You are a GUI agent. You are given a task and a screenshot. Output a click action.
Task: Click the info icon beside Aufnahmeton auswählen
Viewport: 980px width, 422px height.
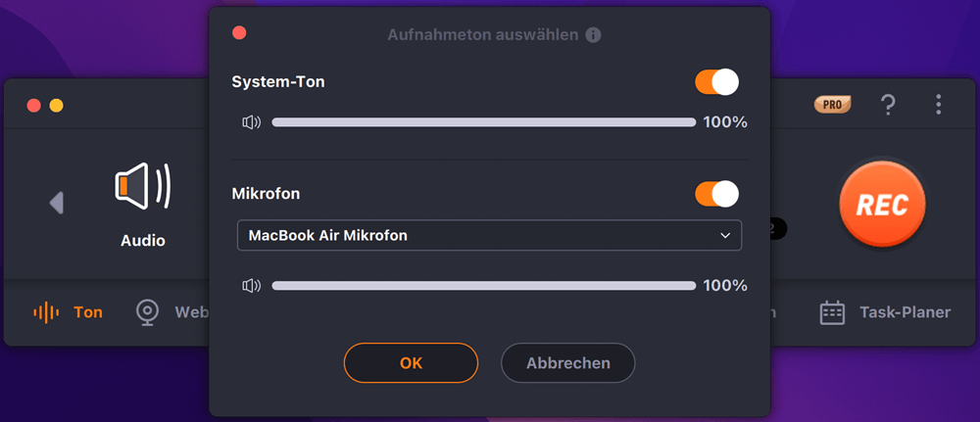(x=593, y=35)
